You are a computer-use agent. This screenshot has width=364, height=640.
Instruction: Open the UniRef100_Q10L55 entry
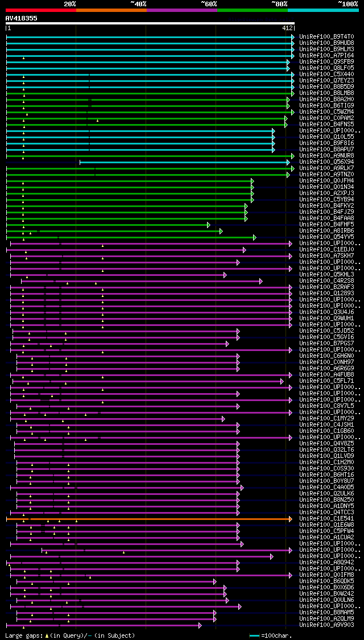click(326, 137)
